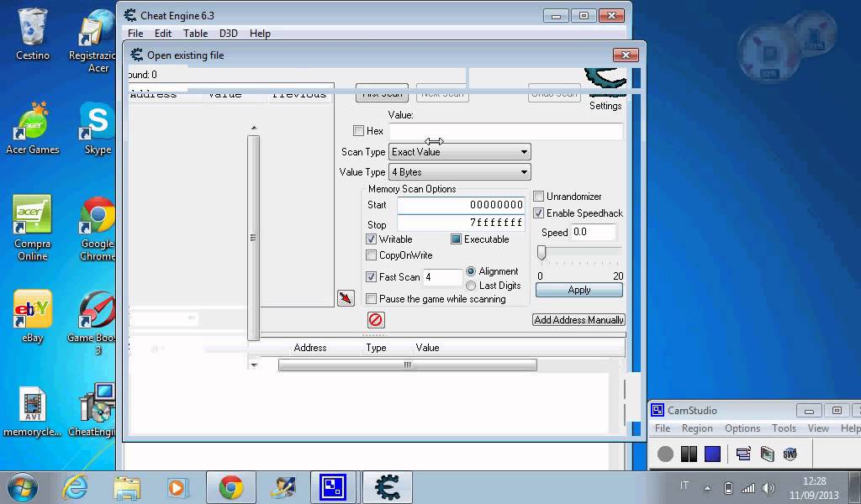
Task: Select the Alignment radio button
Action: point(471,271)
